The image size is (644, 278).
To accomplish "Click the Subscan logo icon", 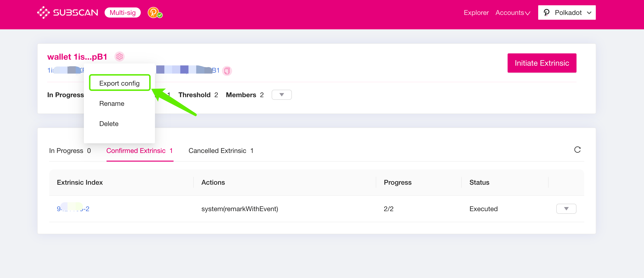I will pos(43,13).
